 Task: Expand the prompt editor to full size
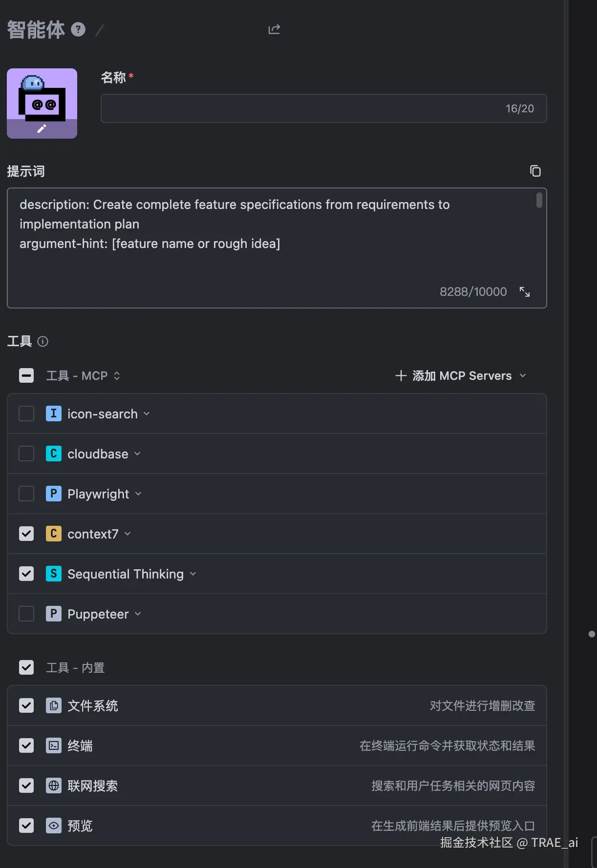pyautogui.click(x=525, y=292)
